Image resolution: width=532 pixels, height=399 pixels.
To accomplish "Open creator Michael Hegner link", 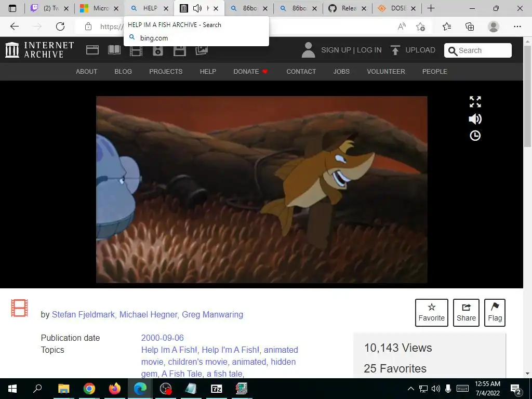I will pyautogui.click(x=148, y=314).
